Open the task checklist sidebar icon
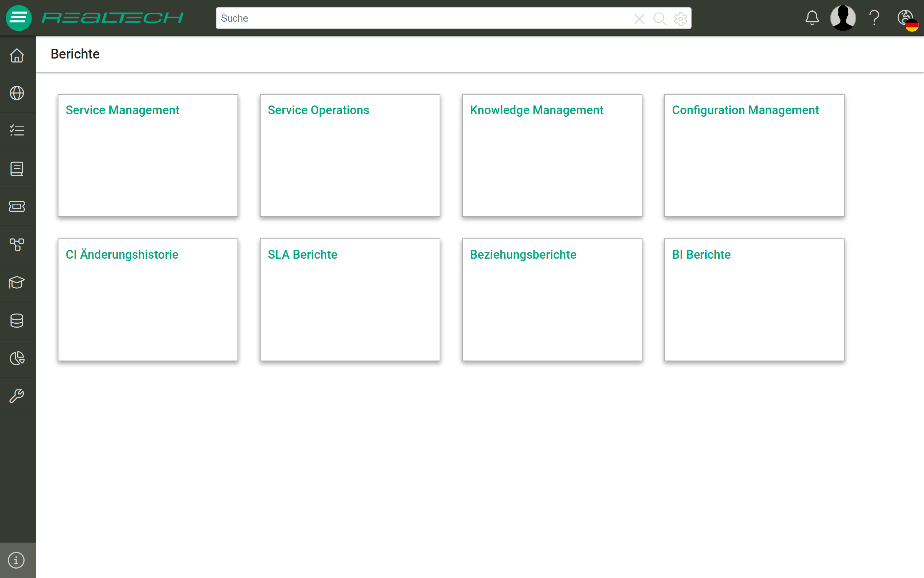924x578 pixels. tap(17, 131)
